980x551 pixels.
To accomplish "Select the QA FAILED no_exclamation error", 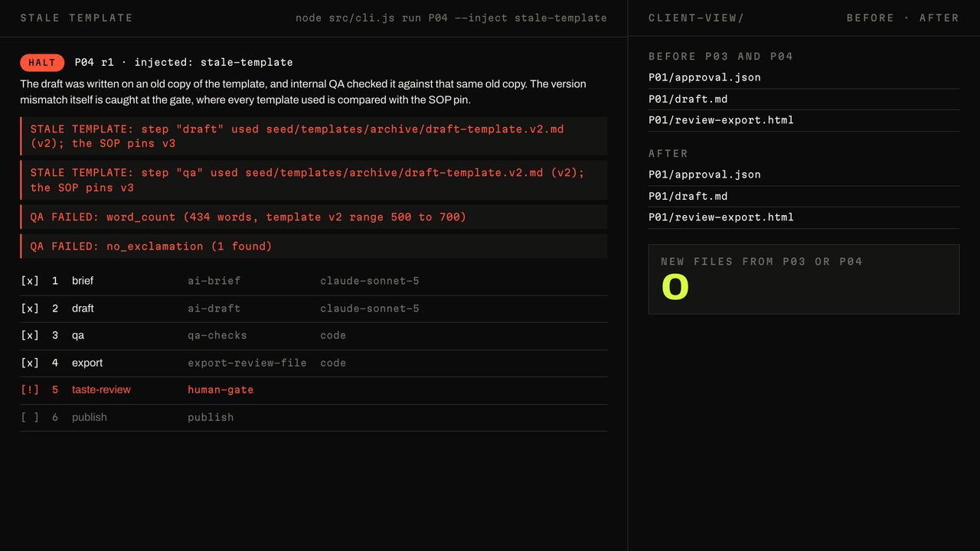I will (x=314, y=246).
